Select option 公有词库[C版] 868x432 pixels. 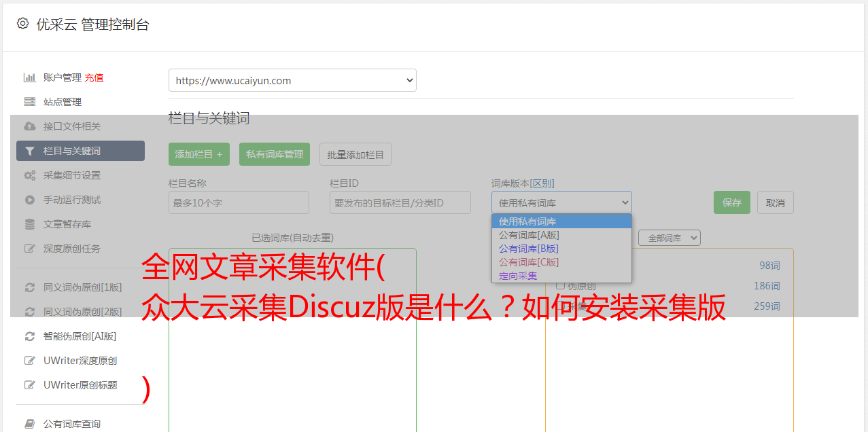(x=561, y=262)
